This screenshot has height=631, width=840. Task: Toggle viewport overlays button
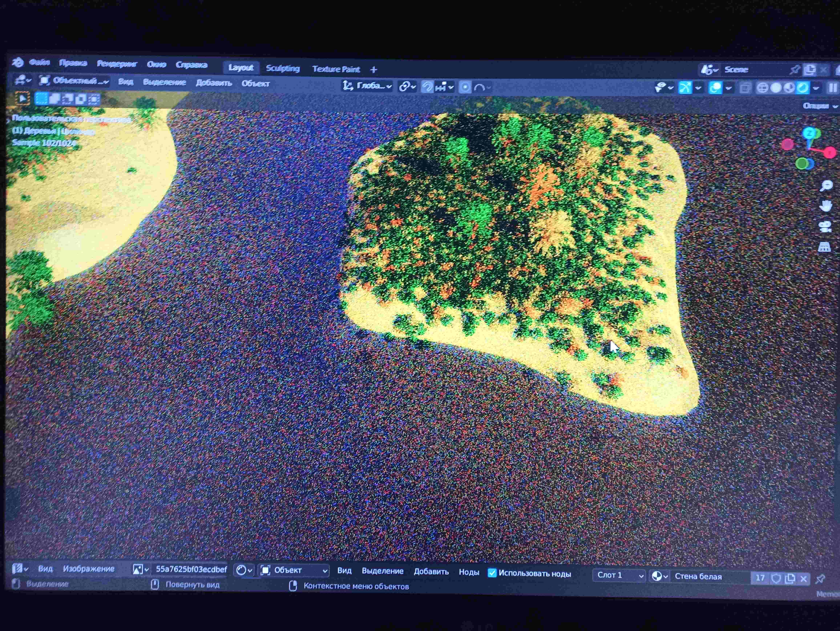point(715,88)
